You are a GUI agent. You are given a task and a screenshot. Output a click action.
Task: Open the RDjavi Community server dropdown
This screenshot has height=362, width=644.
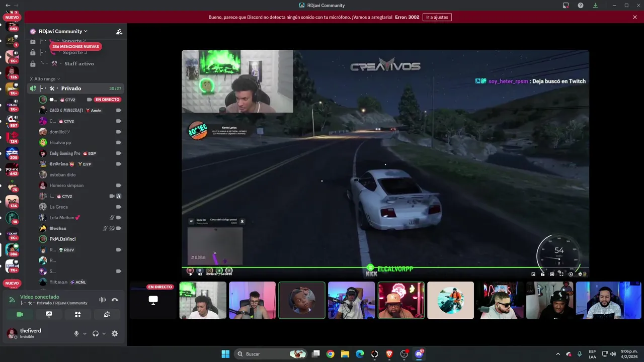[63, 31]
